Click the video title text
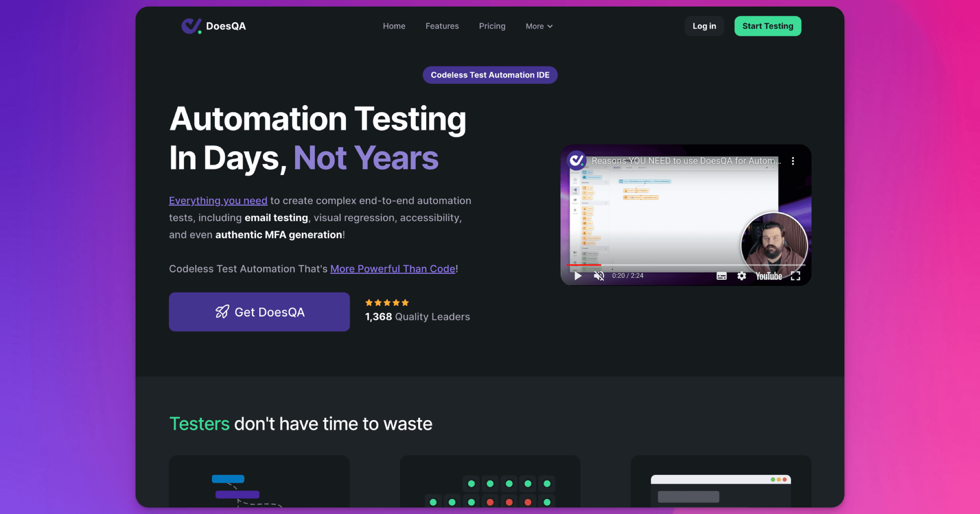Viewport: 980px width, 514px height. [x=686, y=161]
